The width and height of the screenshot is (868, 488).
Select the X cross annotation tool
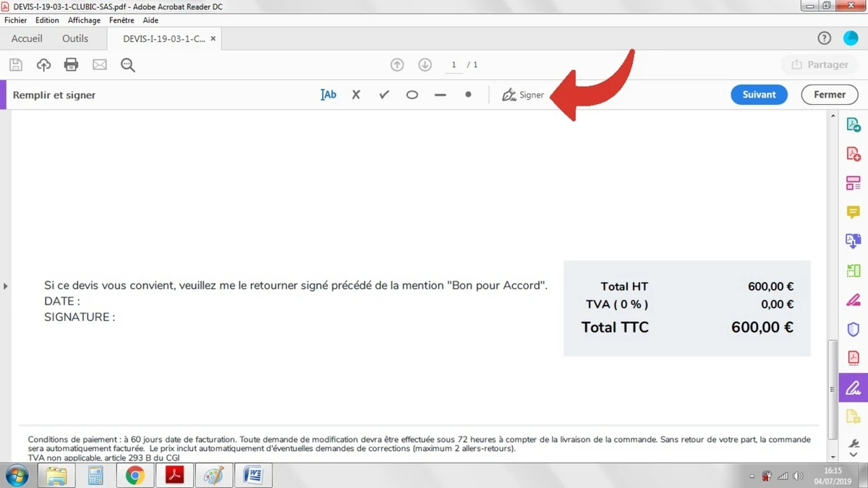point(356,94)
